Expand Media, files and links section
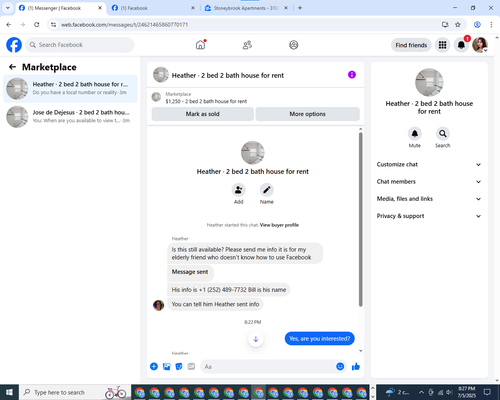This screenshot has height=400, width=500. click(x=429, y=199)
